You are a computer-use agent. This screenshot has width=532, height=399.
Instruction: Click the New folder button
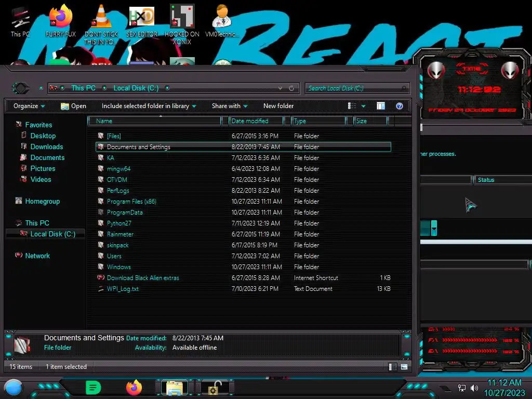point(278,106)
